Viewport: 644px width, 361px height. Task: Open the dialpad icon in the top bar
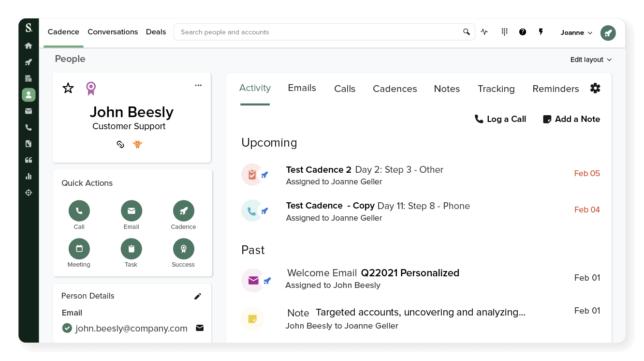point(504,31)
